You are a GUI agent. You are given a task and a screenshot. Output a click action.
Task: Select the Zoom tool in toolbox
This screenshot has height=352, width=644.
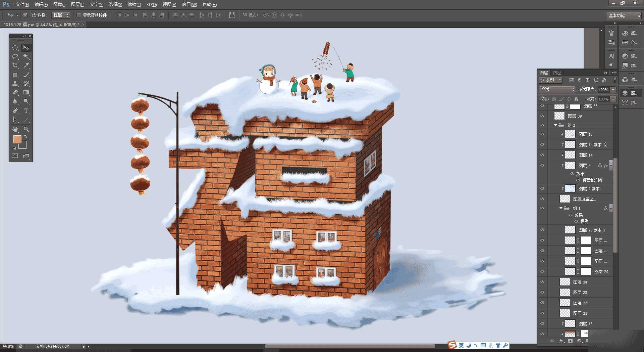click(26, 129)
